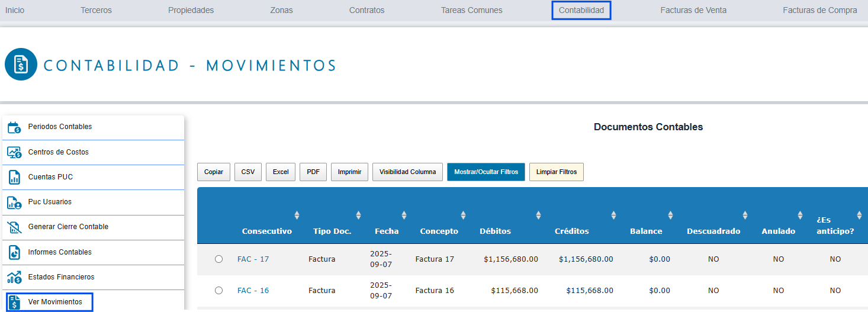Click the Estados Financieros chart icon
The image size is (868, 312).
(x=14, y=277)
